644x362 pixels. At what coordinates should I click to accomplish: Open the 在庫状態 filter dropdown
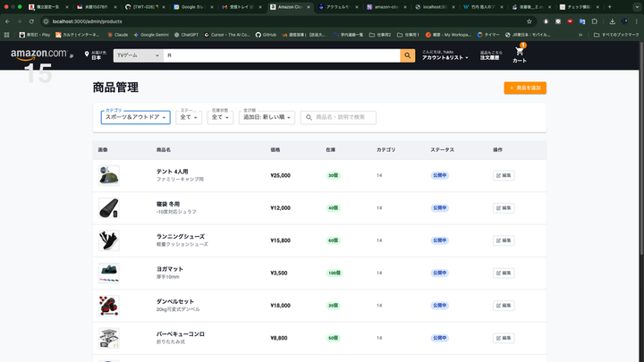[220, 117]
